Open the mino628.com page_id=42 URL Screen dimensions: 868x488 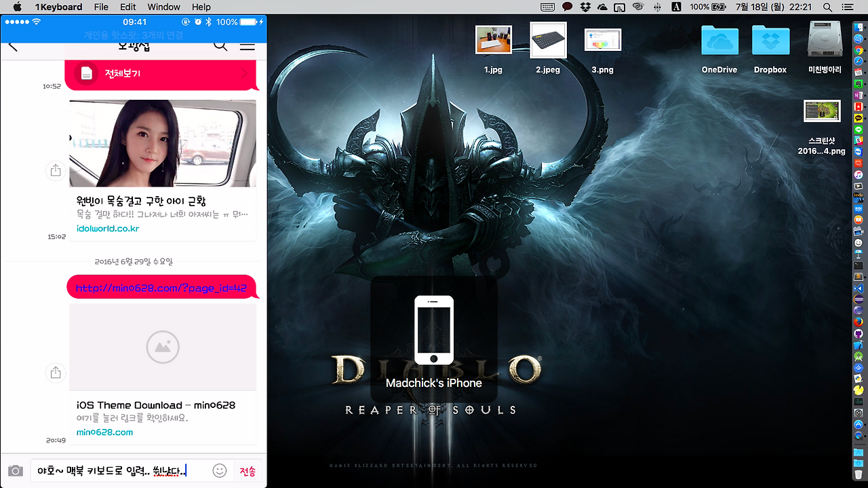(161, 288)
